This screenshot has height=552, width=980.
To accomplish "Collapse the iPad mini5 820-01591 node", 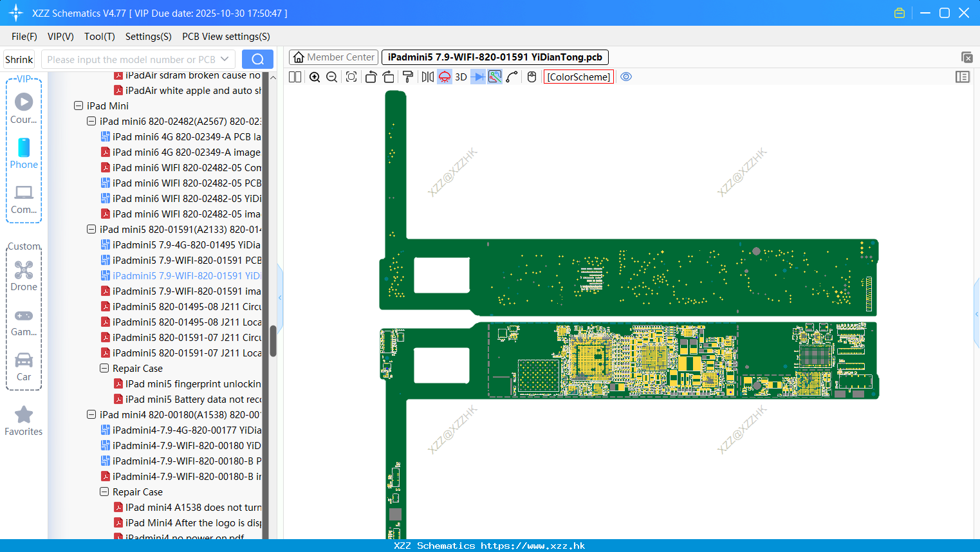I will (91, 230).
